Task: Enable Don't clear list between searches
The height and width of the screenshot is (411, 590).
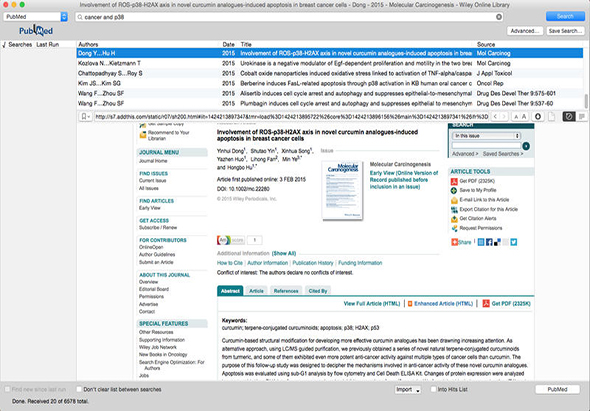Action: point(79,390)
